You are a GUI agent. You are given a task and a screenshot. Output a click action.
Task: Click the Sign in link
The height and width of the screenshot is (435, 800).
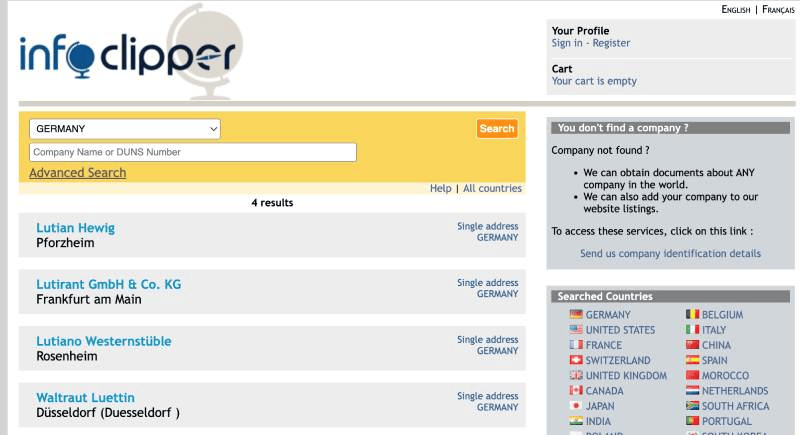[567, 43]
